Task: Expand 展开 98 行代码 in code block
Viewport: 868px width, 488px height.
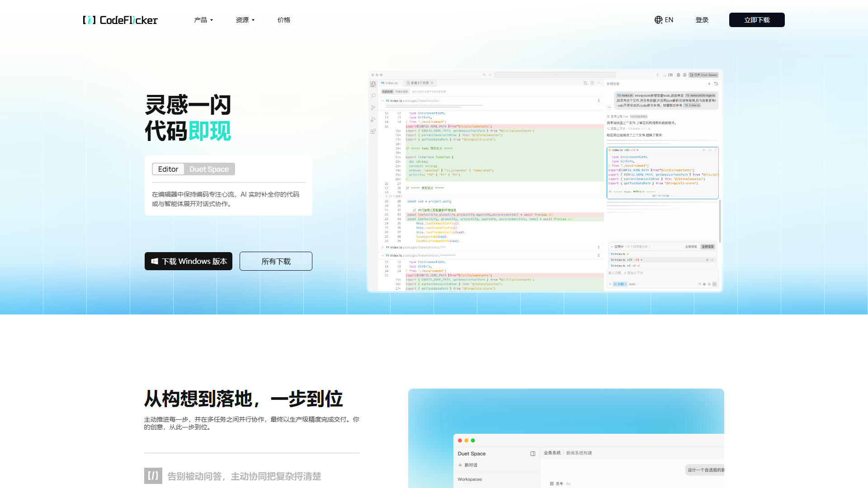Action: point(663,196)
